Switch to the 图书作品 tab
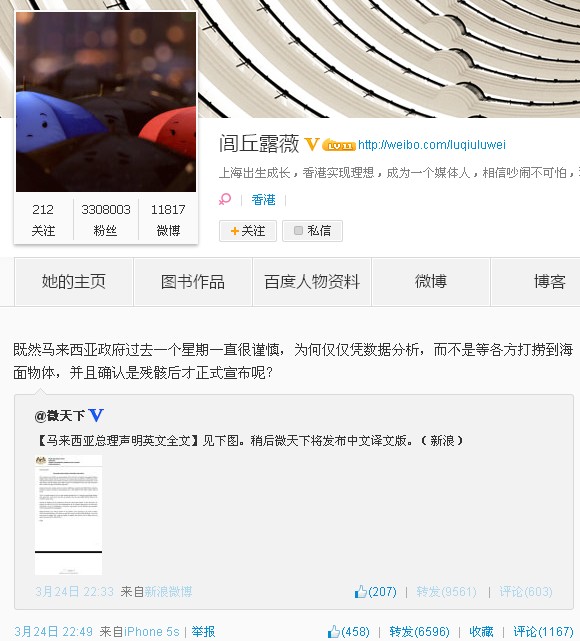Image resolution: width=580 pixels, height=641 pixels. [x=193, y=282]
